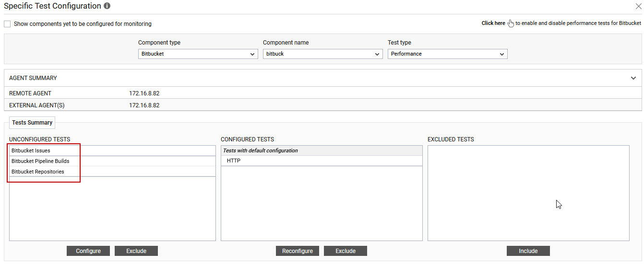
Task: Follow the Click here link
Action: coord(493,23)
